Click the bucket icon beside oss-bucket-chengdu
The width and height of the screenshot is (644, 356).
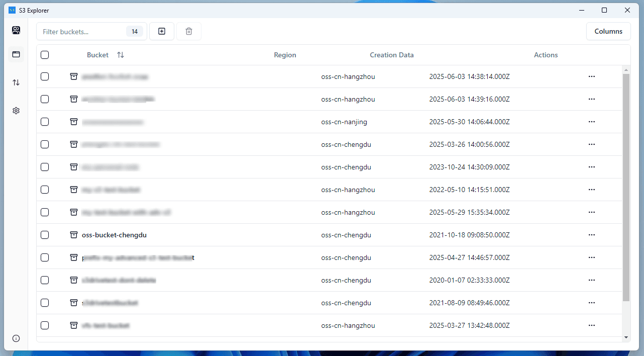74,235
